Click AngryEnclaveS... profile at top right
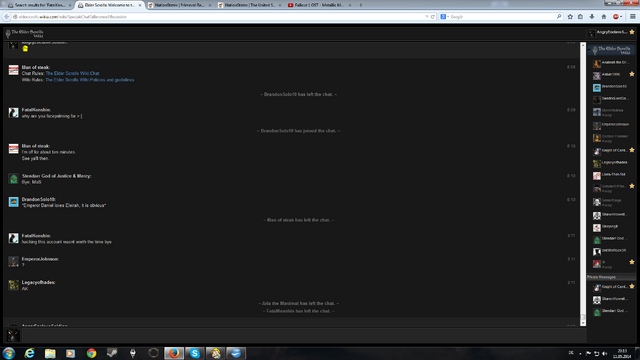This screenshot has width=640, height=360. [611, 33]
